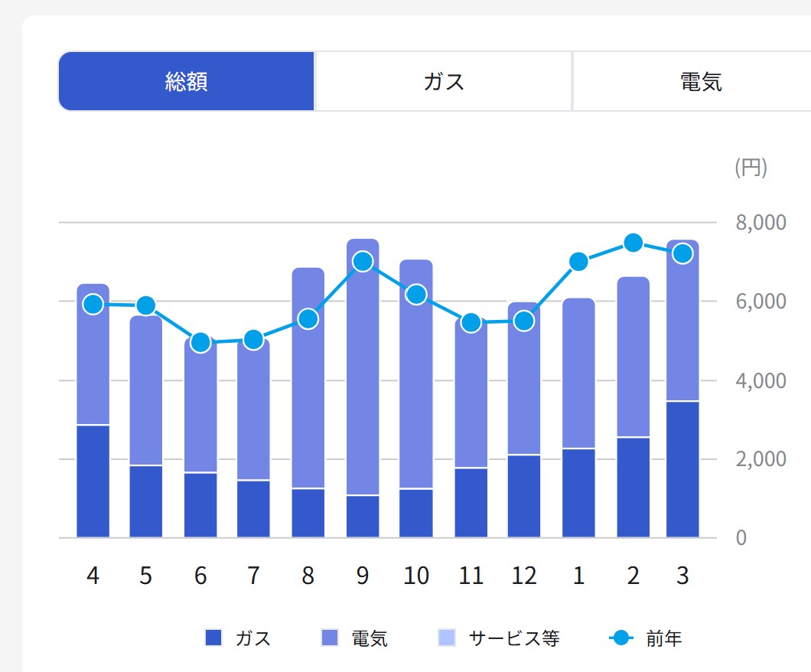Click the 前年 data point for month 2
This screenshot has height=672, width=811.
coord(633,243)
